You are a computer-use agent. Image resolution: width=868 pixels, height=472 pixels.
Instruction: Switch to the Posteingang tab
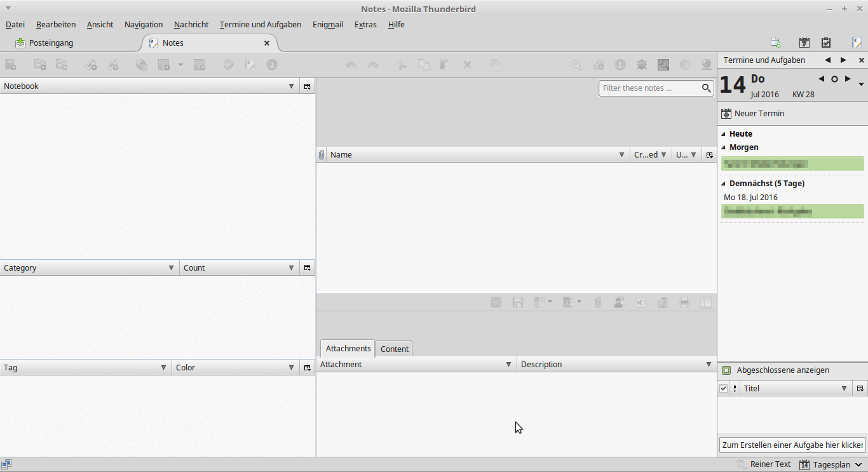pos(51,43)
